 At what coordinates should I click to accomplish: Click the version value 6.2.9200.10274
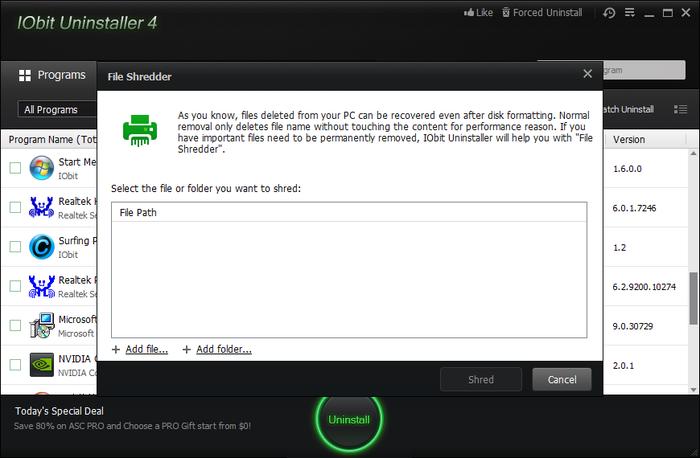point(644,287)
